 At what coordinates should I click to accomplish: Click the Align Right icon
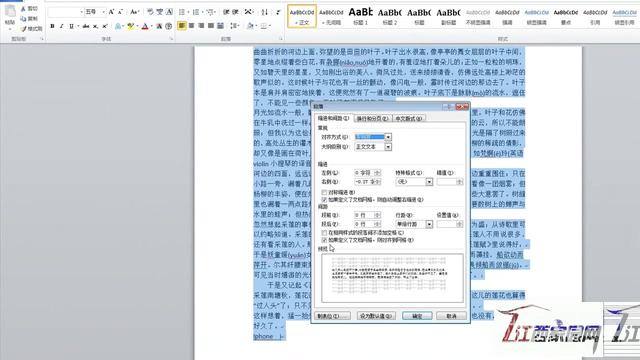pyautogui.click(x=201, y=26)
